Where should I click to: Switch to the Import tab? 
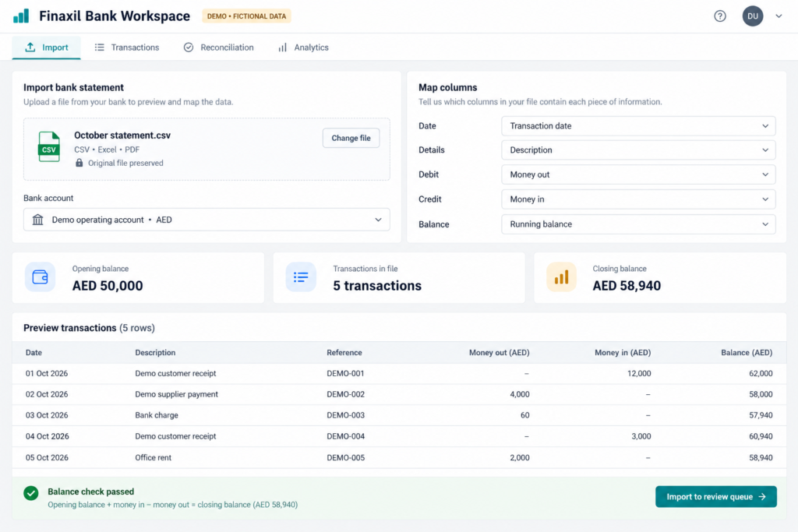coord(46,48)
